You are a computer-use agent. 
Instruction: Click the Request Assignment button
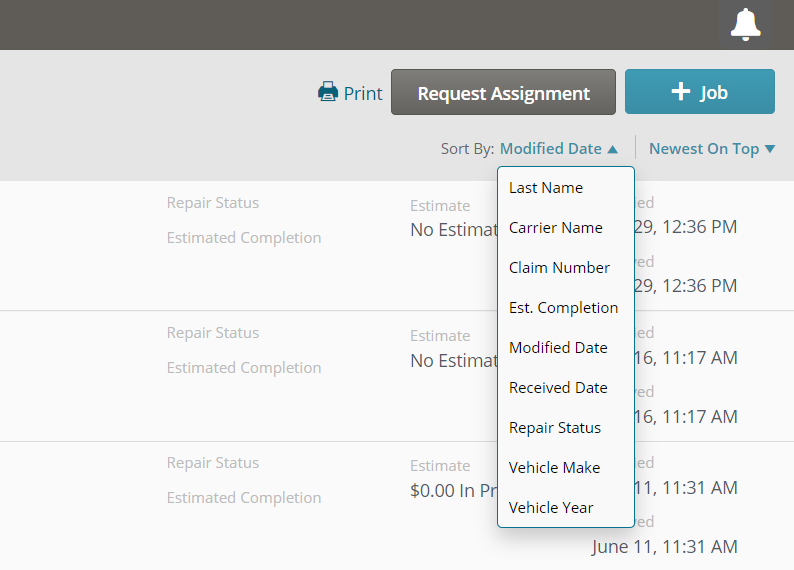tap(503, 92)
